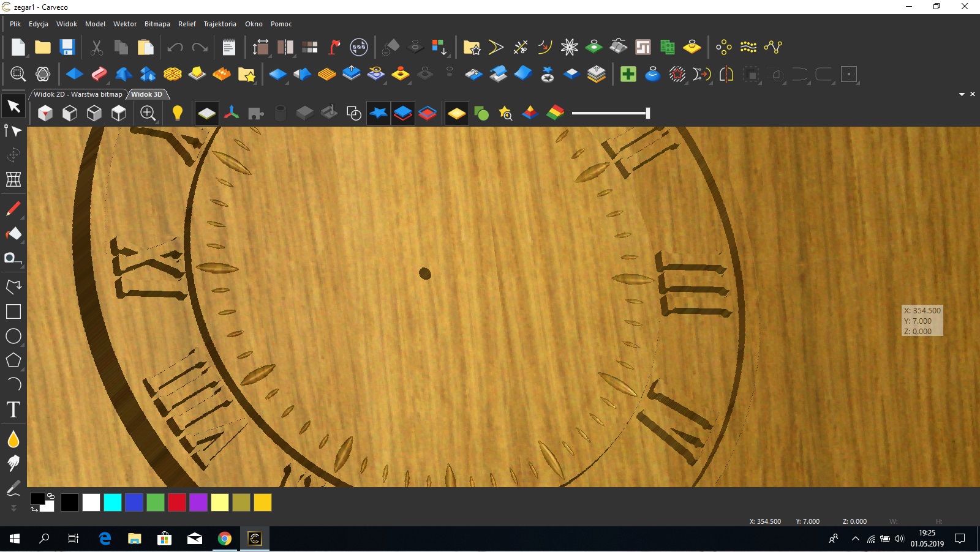Open the red desk lamp lighting tool

click(334, 47)
